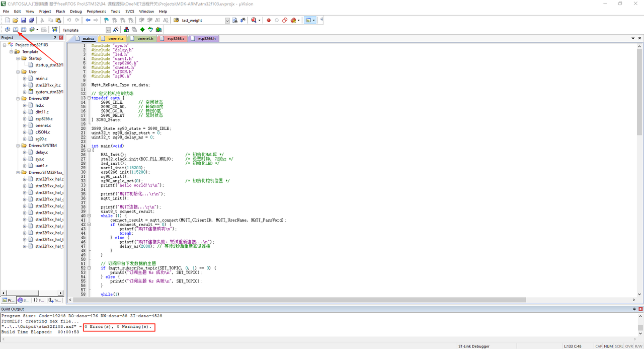Start the debug session via magnifier icon
Viewport: 644px width, 349px height.
pyautogui.click(x=254, y=20)
